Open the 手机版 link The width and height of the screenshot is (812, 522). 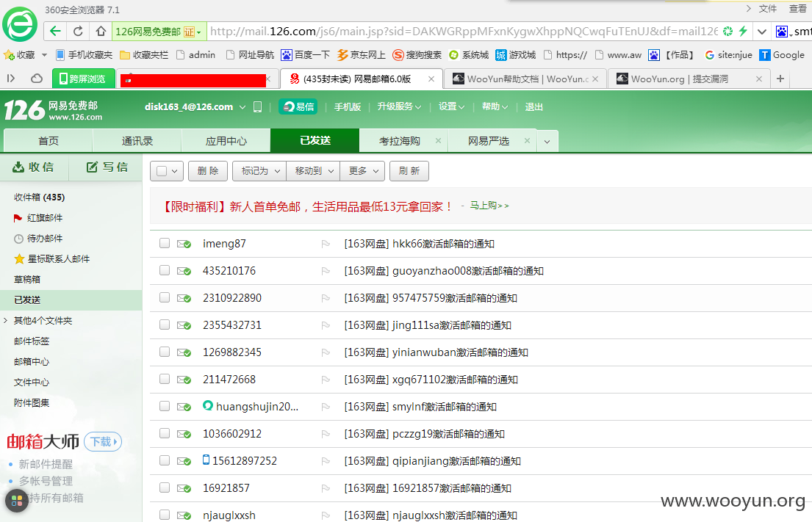pos(347,106)
